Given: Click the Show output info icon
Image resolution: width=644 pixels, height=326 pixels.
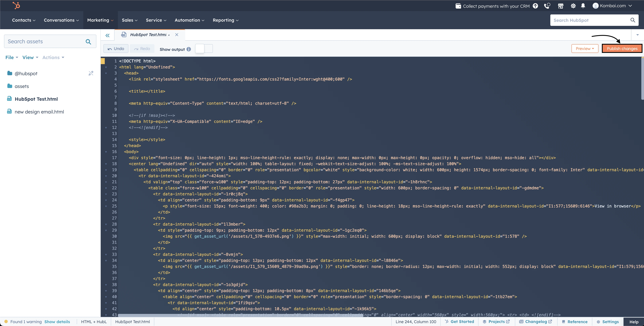Looking at the screenshot, I should coord(189,49).
